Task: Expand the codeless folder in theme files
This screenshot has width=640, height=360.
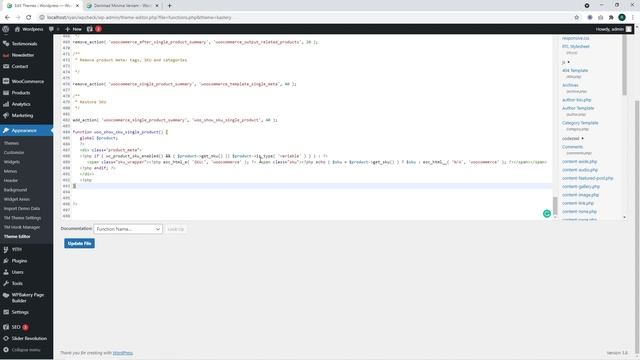Action: [572, 138]
